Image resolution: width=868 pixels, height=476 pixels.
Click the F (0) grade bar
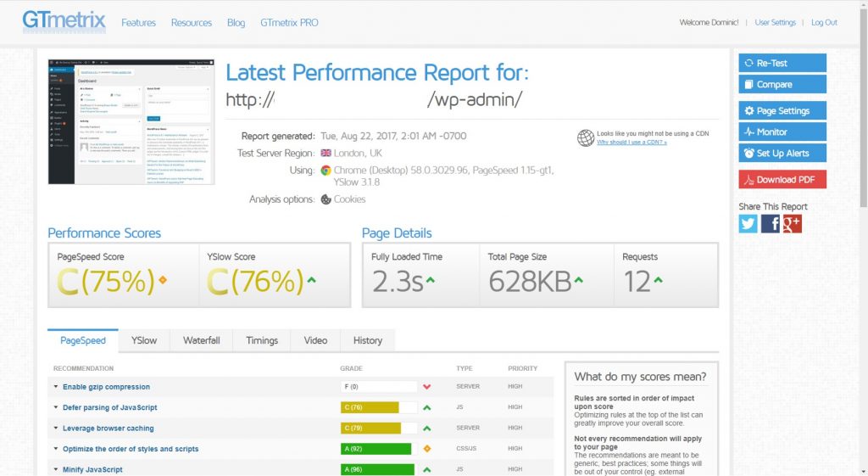(x=379, y=387)
